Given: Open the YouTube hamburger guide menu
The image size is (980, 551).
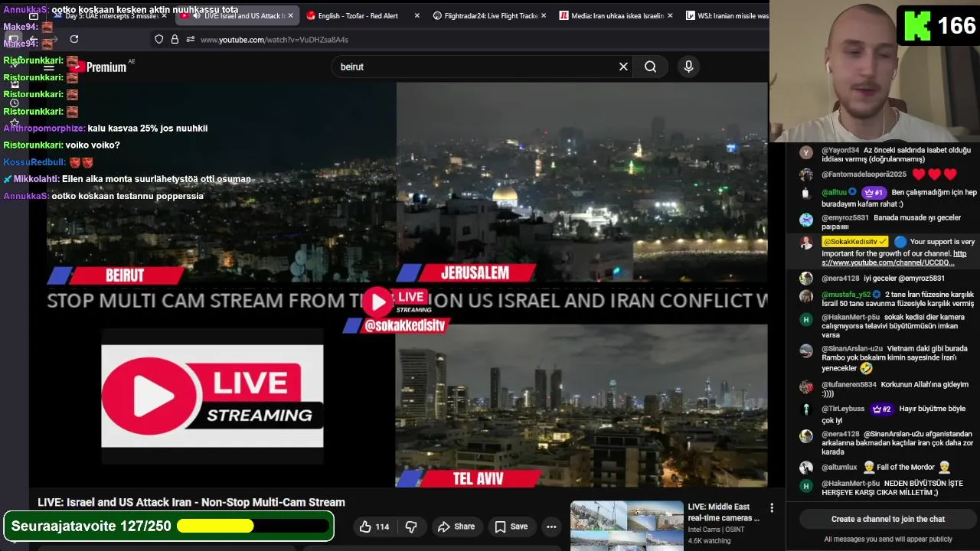Looking at the screenshot, I should pyautogui.click(x=48, y=67).
